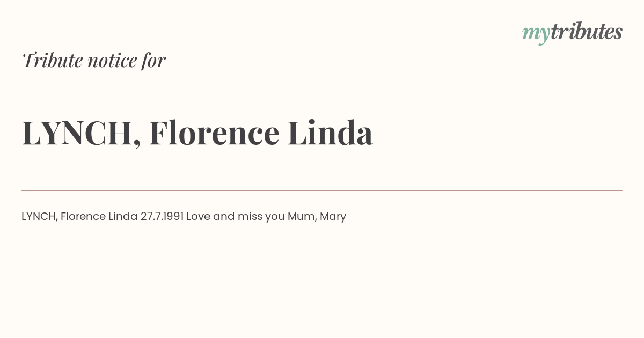Click the word "for" in the heading
This screenshot has width=644, height=338.
[x=153, y=60]
